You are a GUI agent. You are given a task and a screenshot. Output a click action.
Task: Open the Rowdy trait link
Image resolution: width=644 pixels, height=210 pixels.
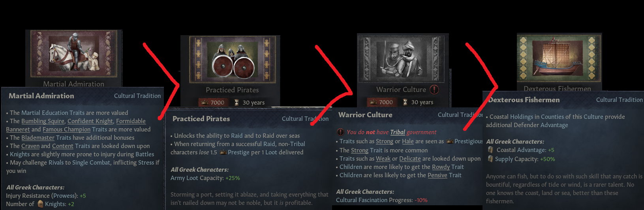click(x=441, y=167)
